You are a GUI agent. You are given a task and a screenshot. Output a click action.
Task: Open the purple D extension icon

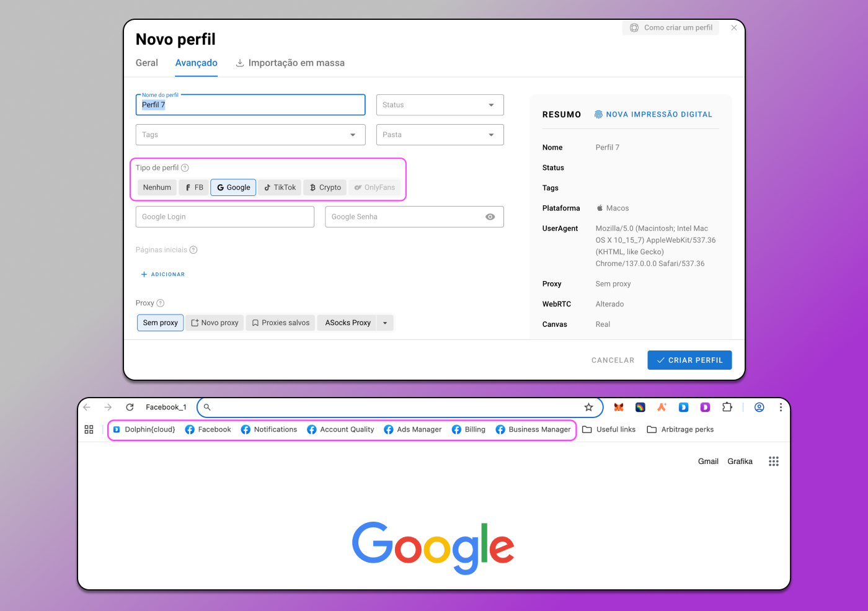[x=705, y=408]
